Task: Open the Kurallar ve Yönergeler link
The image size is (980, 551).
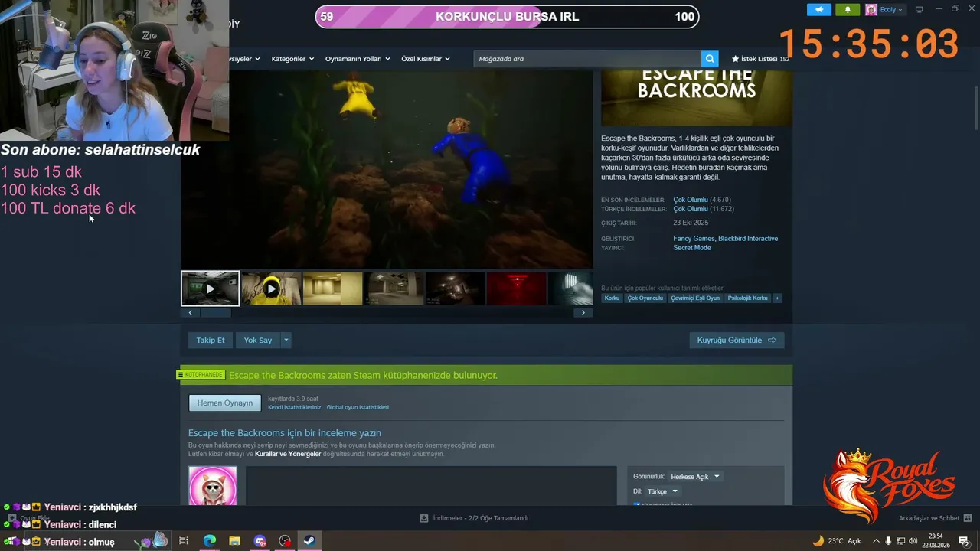Action: tap(288, 454)
